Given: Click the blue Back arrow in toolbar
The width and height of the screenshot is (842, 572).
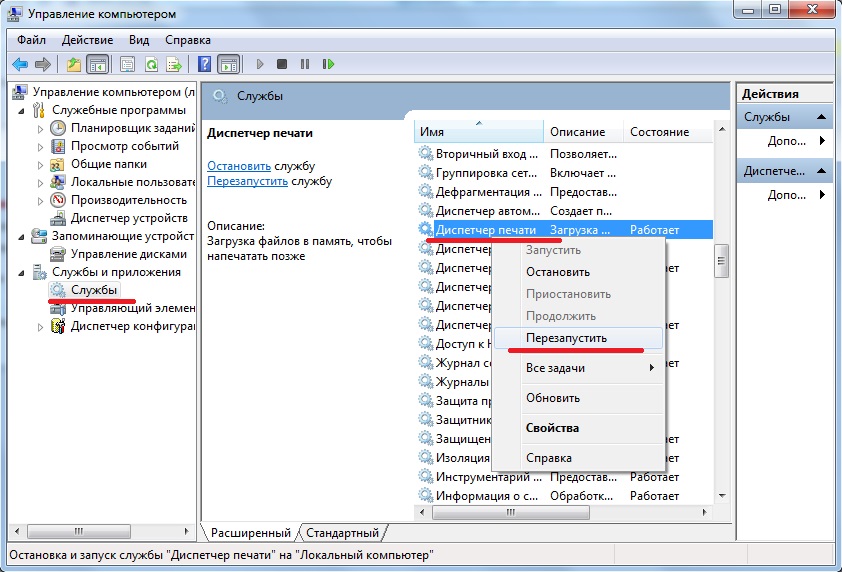Looking at the screenshot, I should pyautogui.click(x=19, y=64).
